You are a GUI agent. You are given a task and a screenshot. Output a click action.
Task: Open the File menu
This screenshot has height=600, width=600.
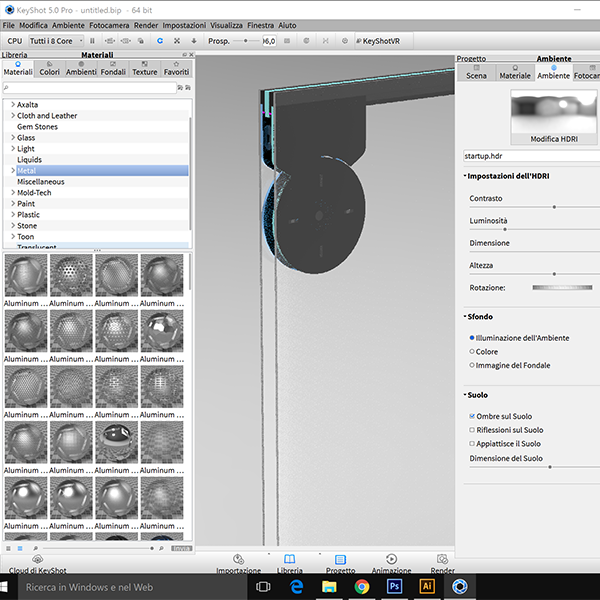click(8, 25)
